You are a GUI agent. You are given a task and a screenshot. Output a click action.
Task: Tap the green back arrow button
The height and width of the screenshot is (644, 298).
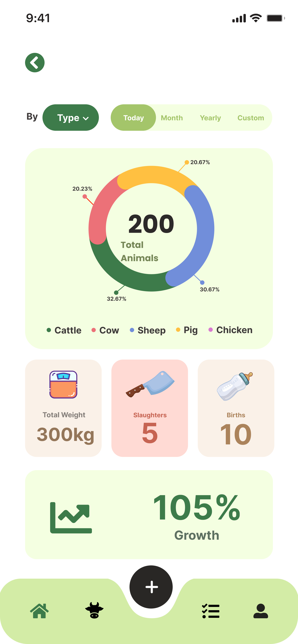click(x=35, y=63)
